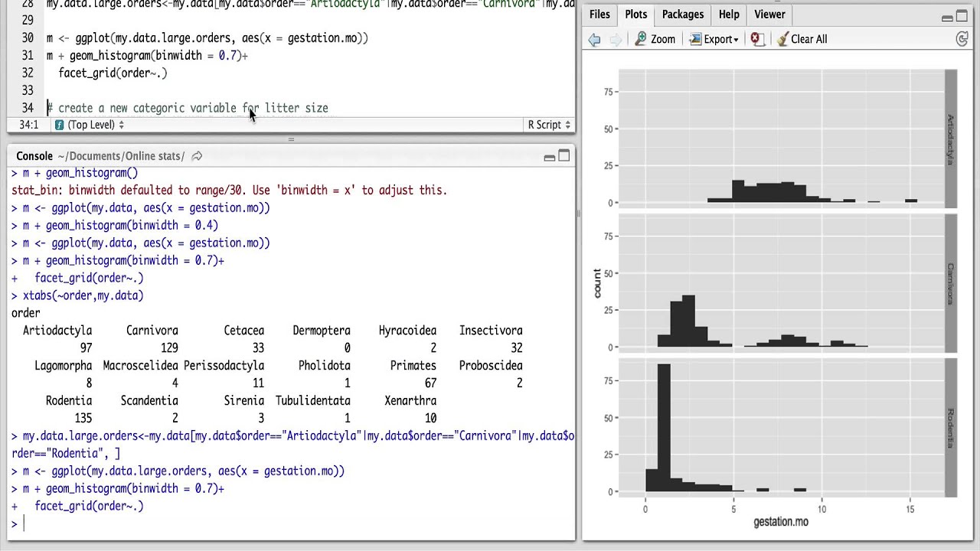This screenshot has width=980, height=551.
Task: Open the Packages tab
Action: pos(682,15)
